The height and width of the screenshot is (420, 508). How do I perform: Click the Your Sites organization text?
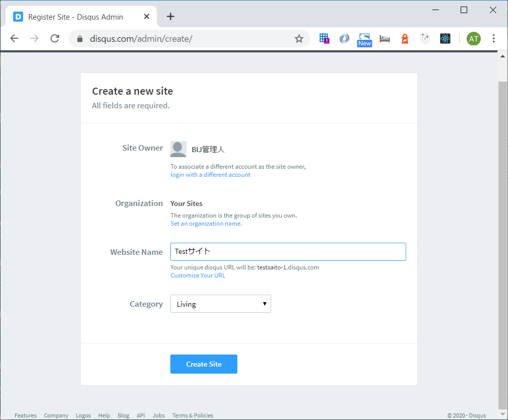click(186, 203)
